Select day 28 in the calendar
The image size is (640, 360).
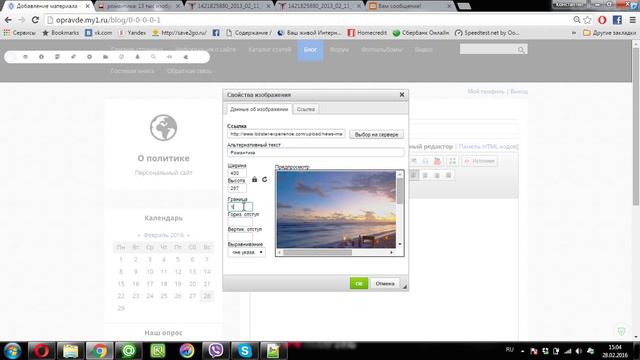[x=207, y=296]
